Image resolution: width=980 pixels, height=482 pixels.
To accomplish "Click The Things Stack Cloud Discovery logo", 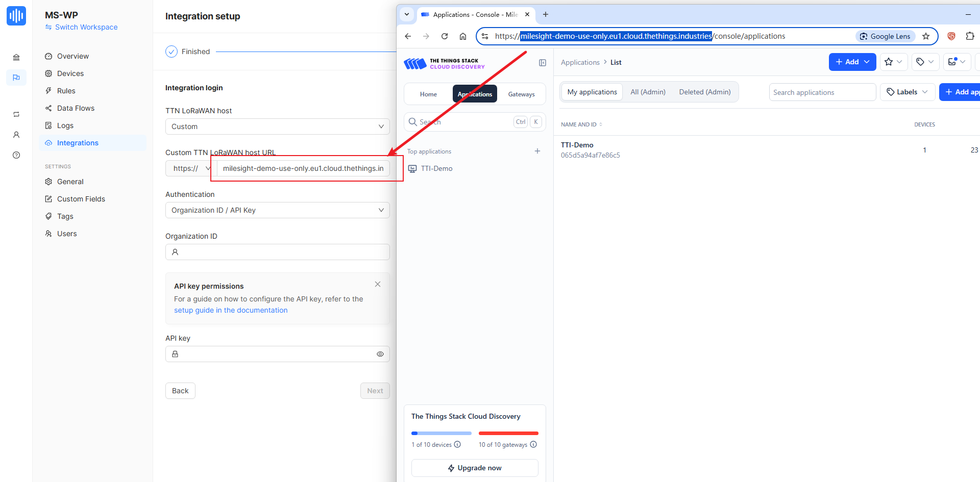I will click(444, 63).
